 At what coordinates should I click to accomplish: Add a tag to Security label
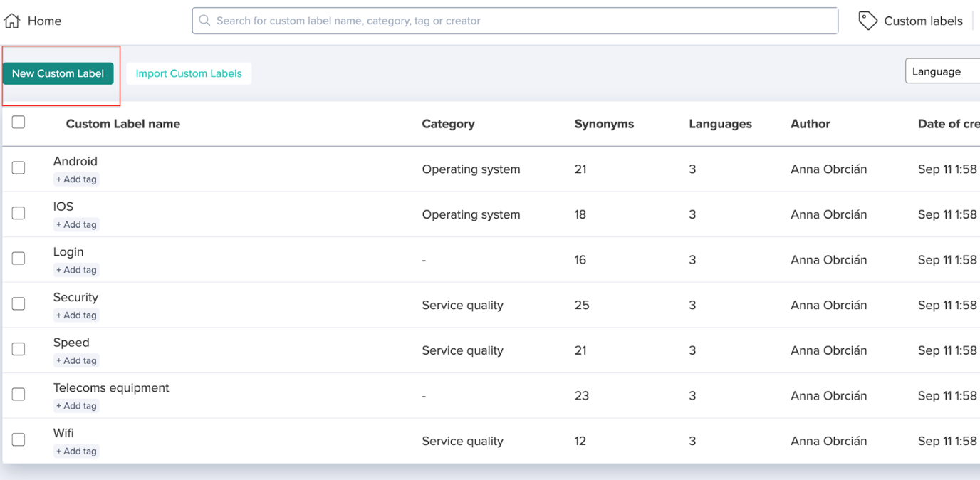(76, 315)
